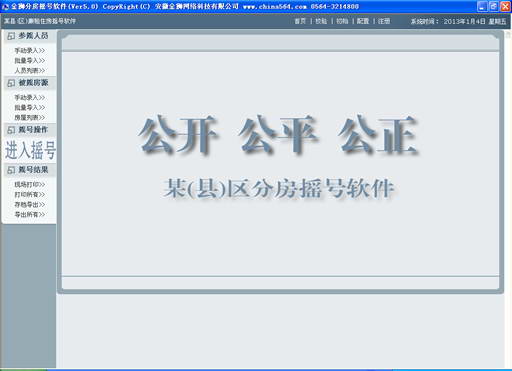This screenshot has width=512, height=371.
Task: Open the 房屋列表 link
Action: pyautogui.click(x=30, y=118)
